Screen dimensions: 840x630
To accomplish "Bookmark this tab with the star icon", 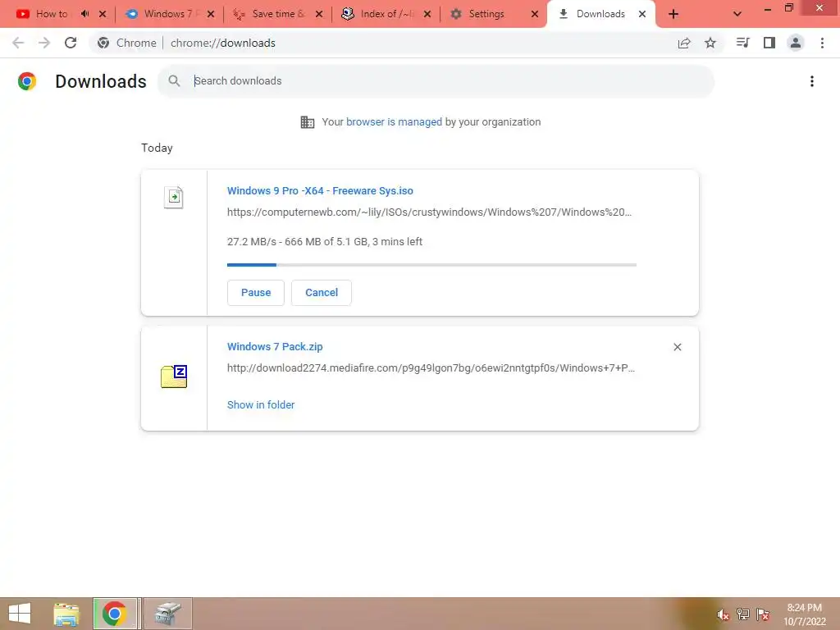I will [x=710, y=43].
